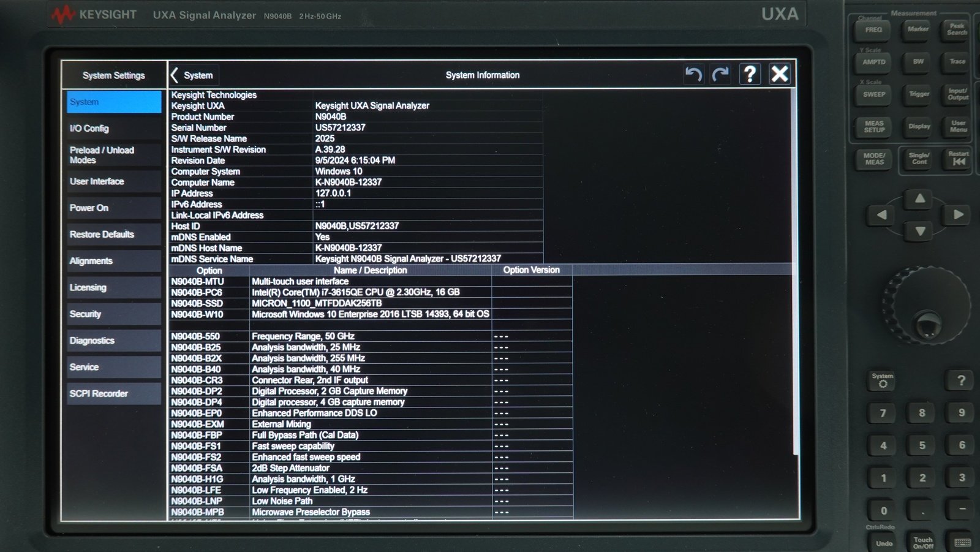Go back using the System chevron button
The width and height of the screenshot is (980, 552).
coord(193,75)
